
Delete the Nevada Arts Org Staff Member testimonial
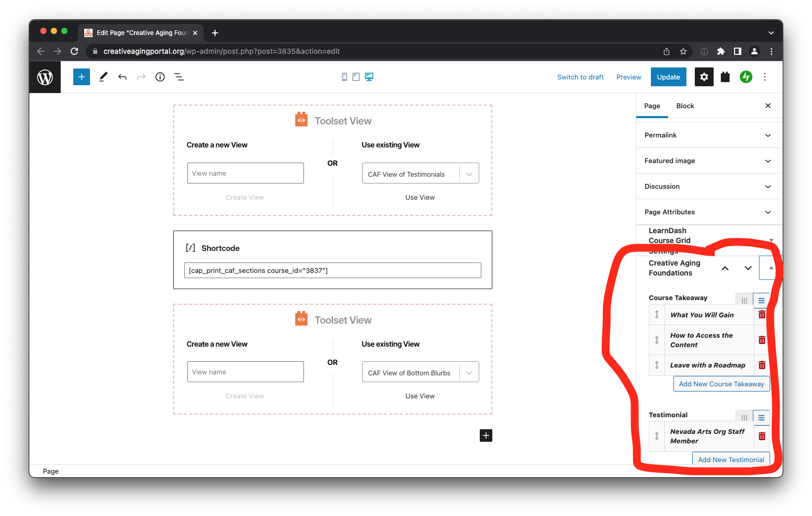(x=762, y=436)
